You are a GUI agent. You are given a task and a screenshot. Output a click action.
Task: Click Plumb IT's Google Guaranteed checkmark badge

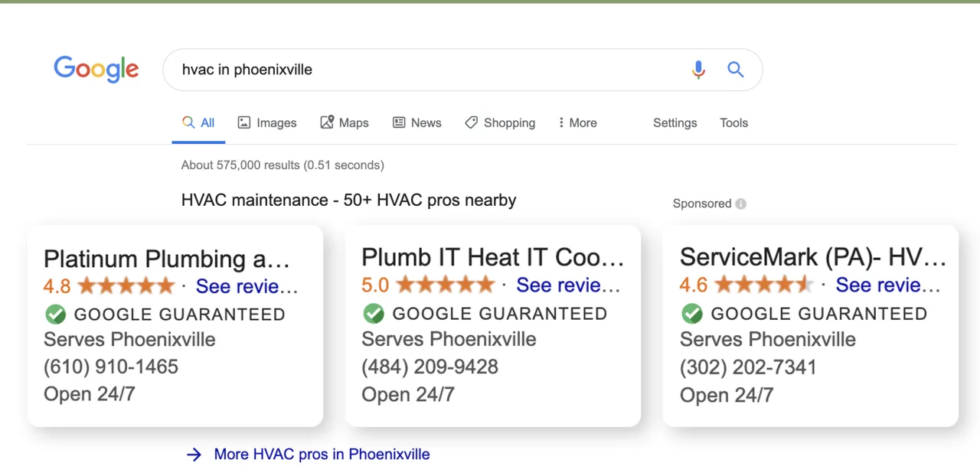(x=373, y=314)
